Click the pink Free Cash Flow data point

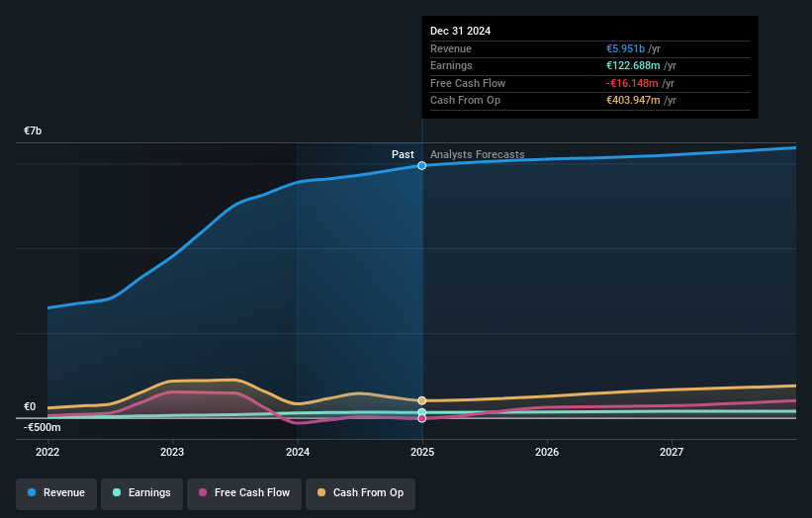click(422, 418)
